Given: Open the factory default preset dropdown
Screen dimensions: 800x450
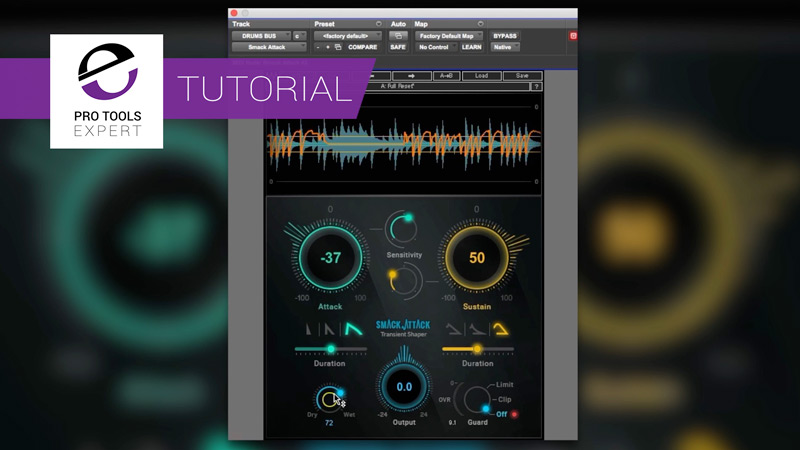Looking at the screenshot, I should 347,36.
